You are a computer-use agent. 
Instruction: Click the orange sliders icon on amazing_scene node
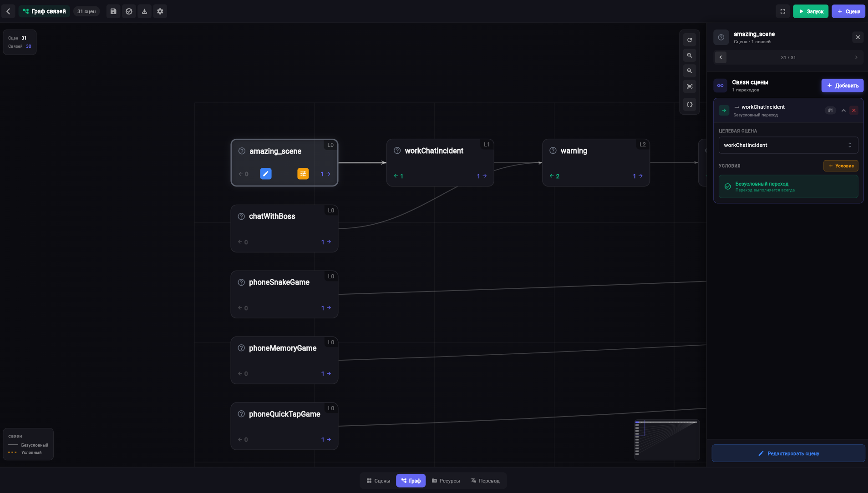tap(303, 174)
